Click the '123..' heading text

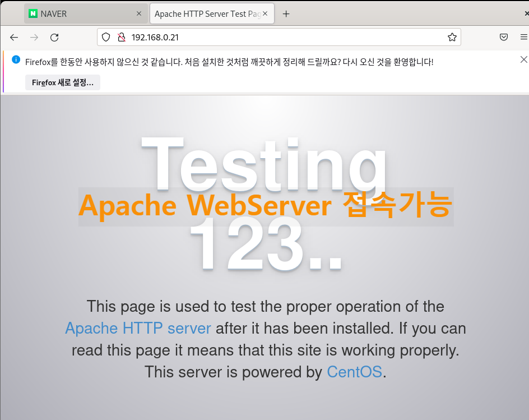(267, 245)
